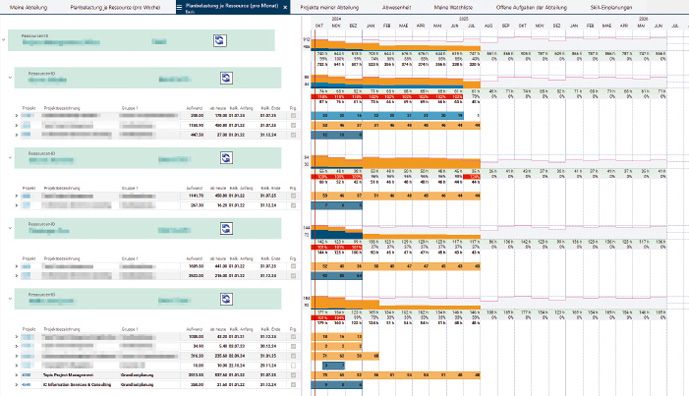Click the AUG month header in timeline
This screenshot has width=689, height=396.
click(488, 26)
